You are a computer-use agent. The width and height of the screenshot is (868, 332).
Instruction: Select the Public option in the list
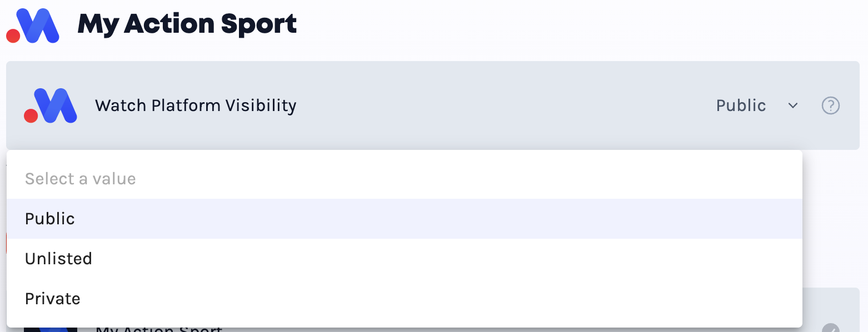(x=405, y=219)
